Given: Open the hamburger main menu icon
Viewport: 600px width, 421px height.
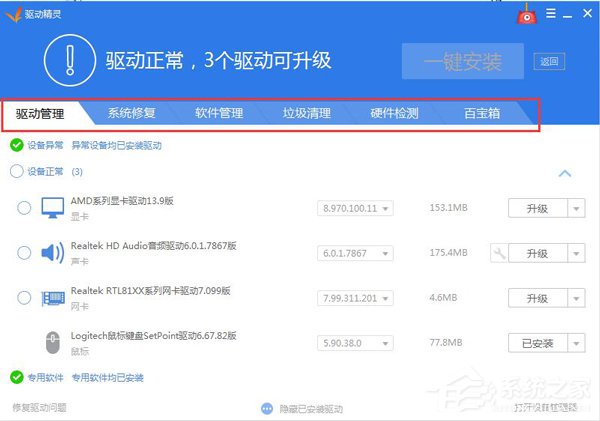Looking at the screenshot, I should coord(549,13).
